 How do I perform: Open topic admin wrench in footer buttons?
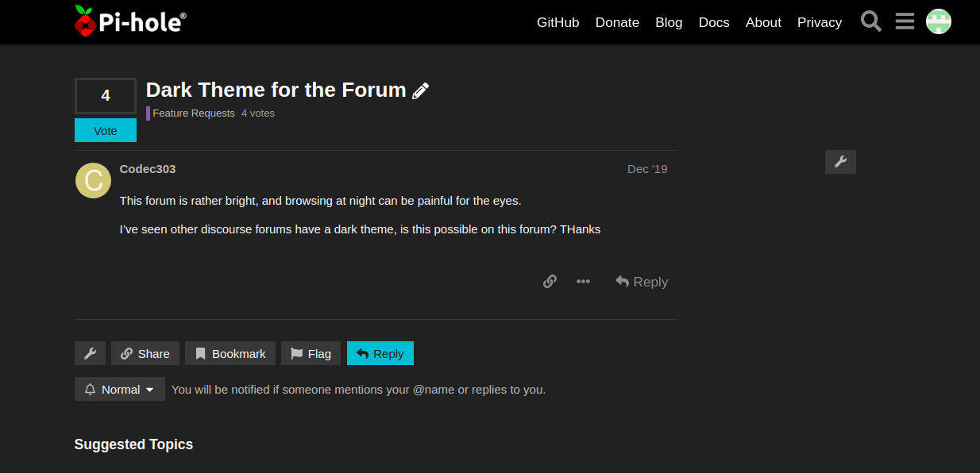[90, 353]
